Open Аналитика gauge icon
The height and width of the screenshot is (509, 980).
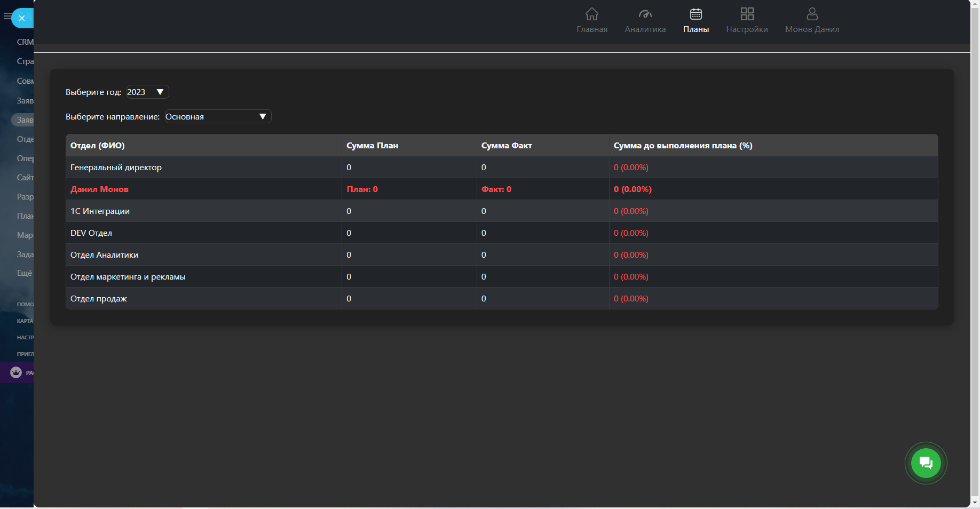[x=645, y=14]
